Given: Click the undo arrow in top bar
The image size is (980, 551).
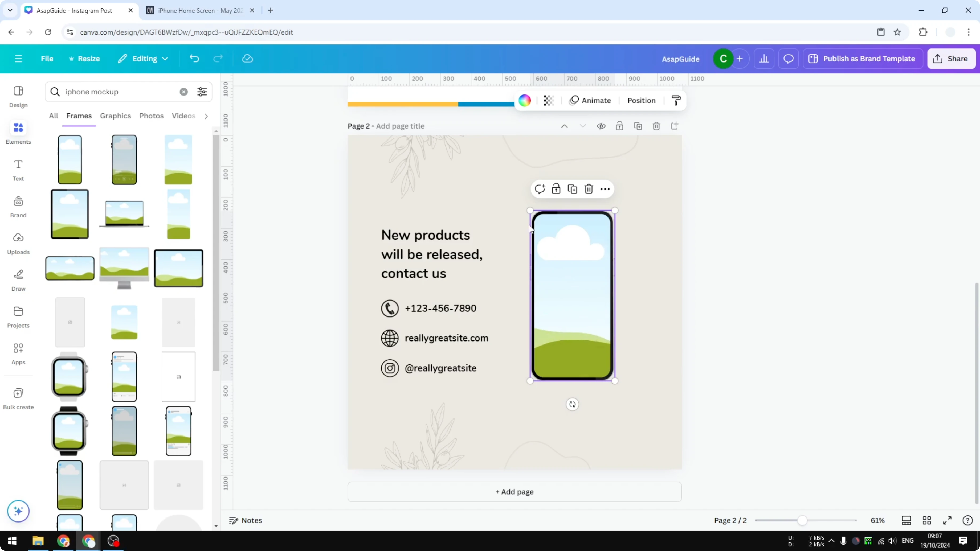Looking at the screenshot, I should 194,58.
